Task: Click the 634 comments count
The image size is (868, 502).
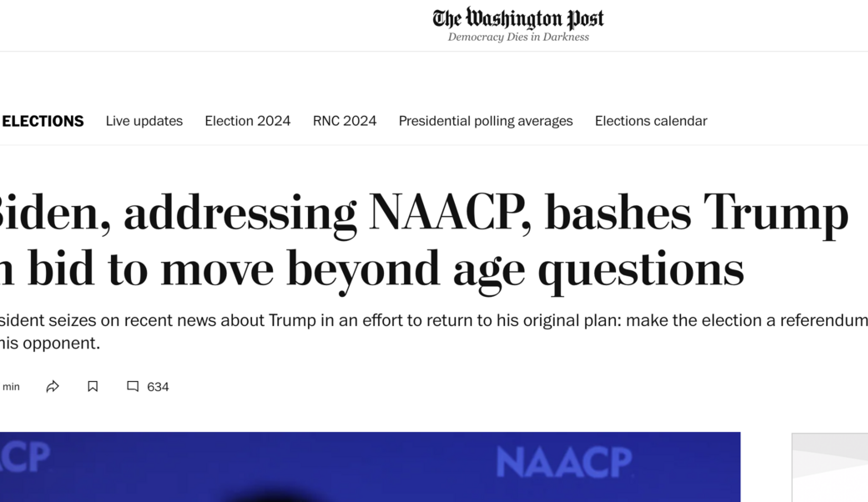Action: click(158, 387)
